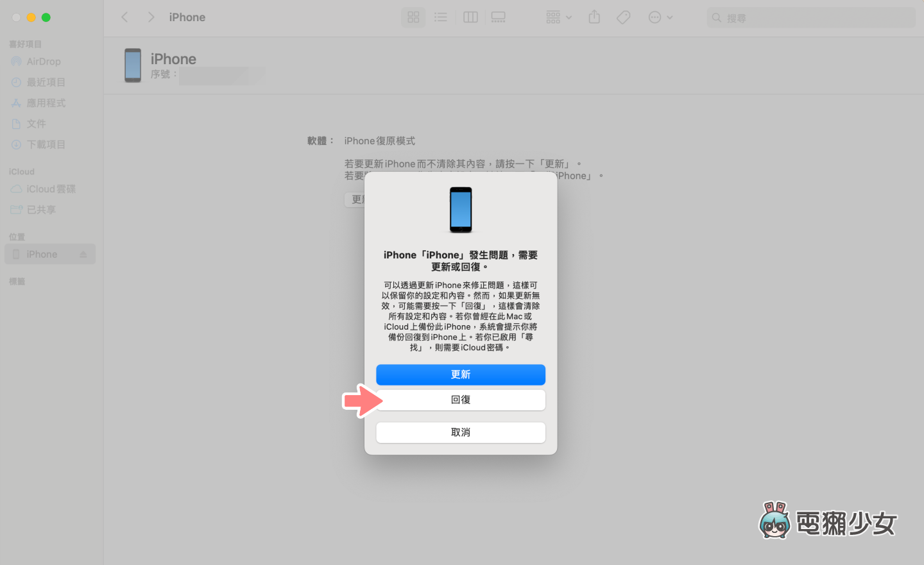
Task: Click the green zoom window button
Action: [46, 17]
